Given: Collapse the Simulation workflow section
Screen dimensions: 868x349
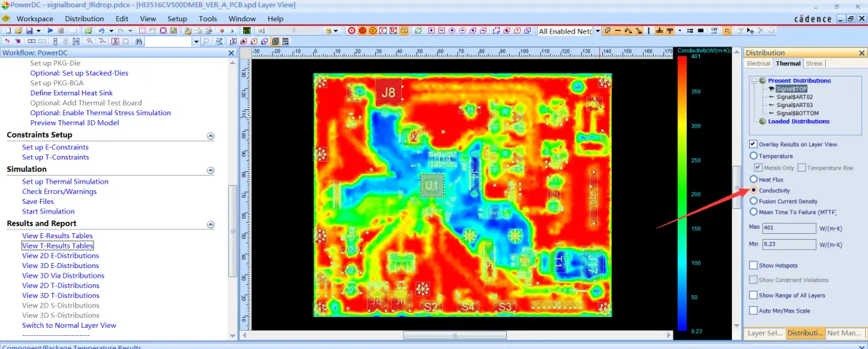Looking at the screenshot, I should click(210, 170).
